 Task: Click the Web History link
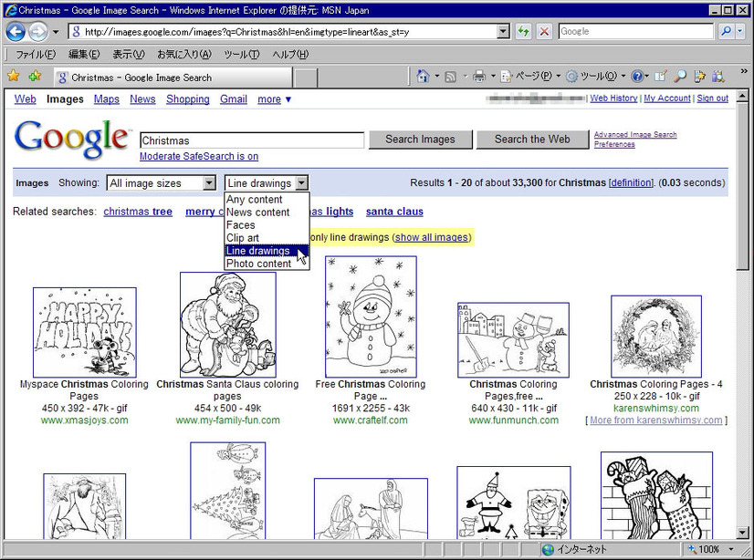[x=613, y=98]
